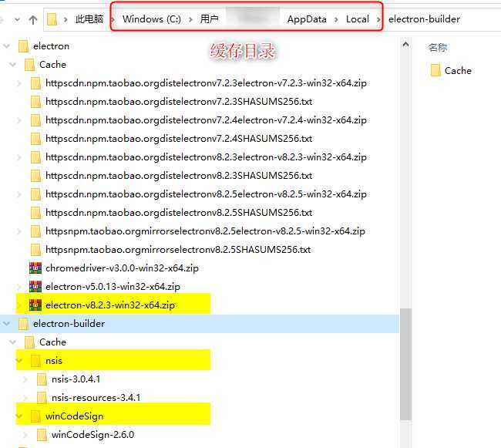Expand the v7.2.3 win32-x64.zip folder node
The height and width of the screenshot is (448, 501).
pos(19,83)
